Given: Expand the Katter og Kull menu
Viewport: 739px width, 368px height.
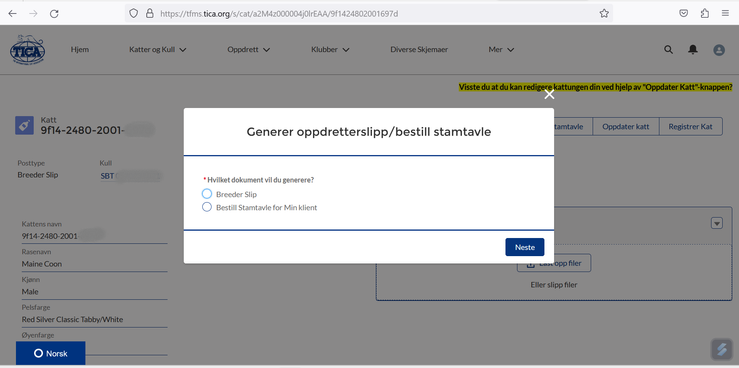Looking at the screenshot, I should click(158, 49).
